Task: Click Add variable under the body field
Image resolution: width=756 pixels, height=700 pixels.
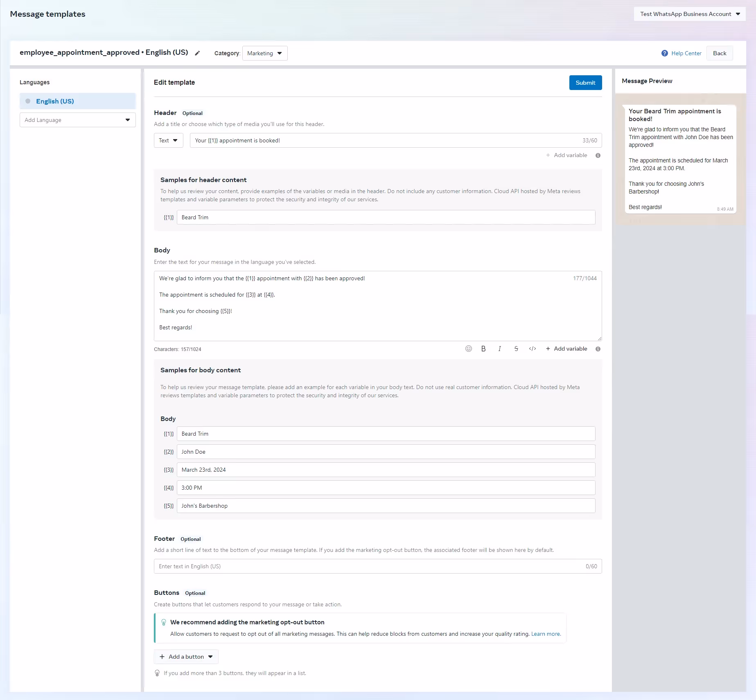Action: click(566, 349)
